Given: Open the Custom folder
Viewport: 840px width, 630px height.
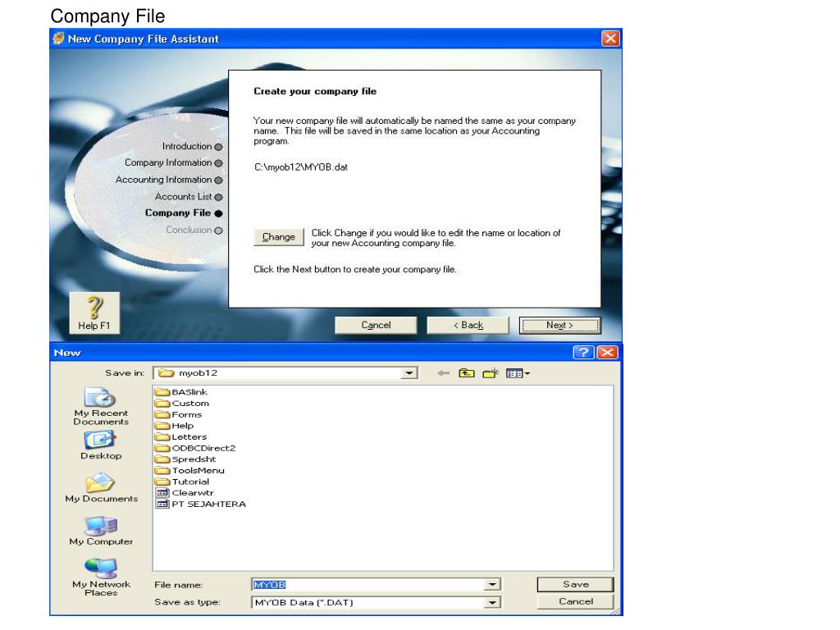Looking at the screenshot, I should (182, 404).
